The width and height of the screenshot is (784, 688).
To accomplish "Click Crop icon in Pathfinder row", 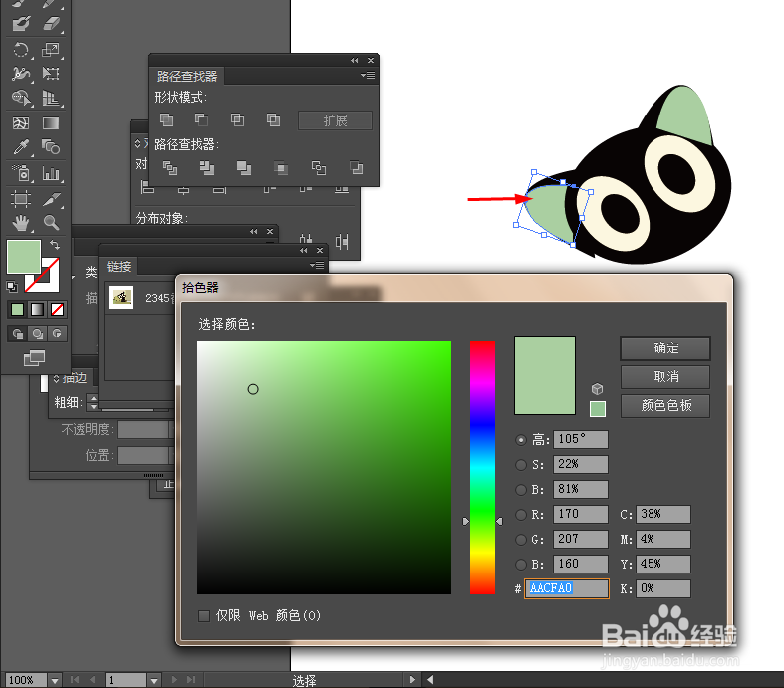I will pos(281,168).
